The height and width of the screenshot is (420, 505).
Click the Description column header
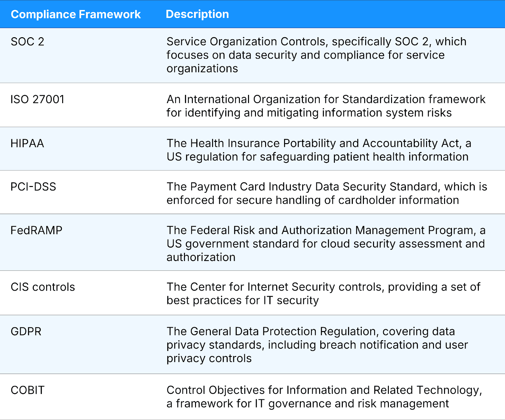(x=197, y=14)
